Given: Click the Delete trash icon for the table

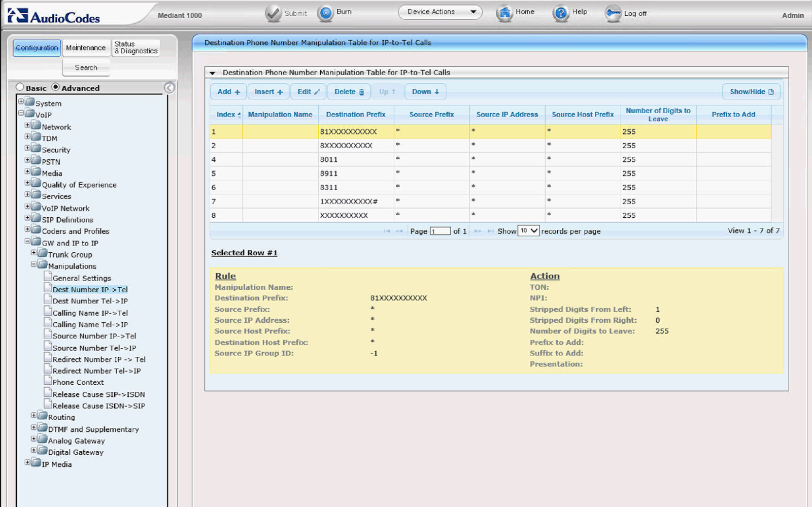Looking at the screenshot, I should click(x=349, y=91).
